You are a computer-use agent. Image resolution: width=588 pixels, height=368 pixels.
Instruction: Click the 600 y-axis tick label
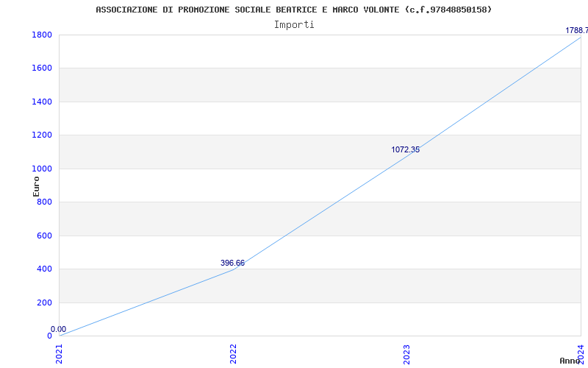pos(45,236)
